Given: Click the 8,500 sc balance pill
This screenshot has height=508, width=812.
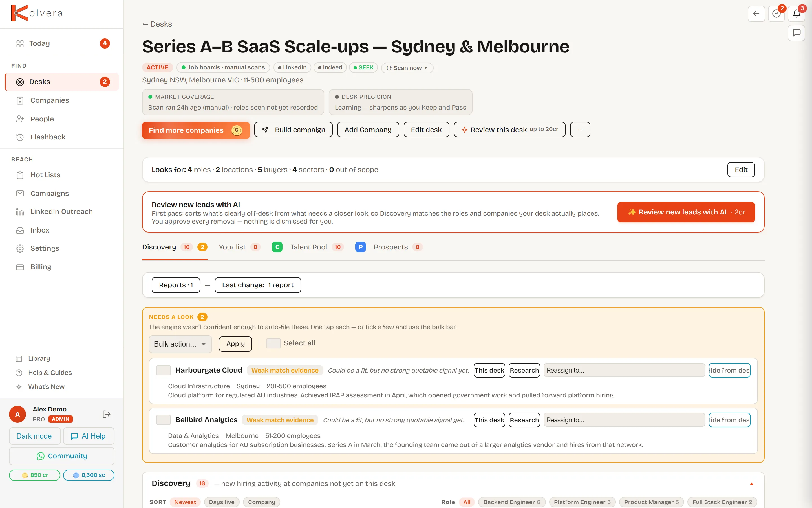Looking at the screenshot, I should tap(89, 476).
